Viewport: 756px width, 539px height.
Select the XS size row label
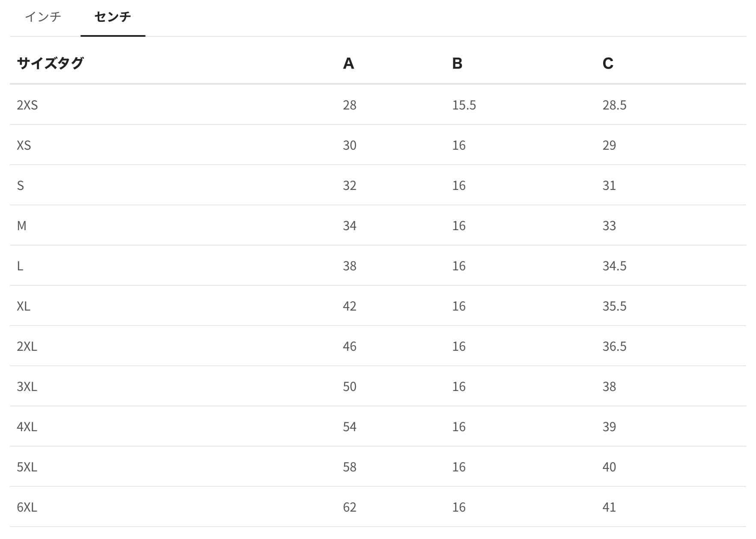[x=24, y=145]
